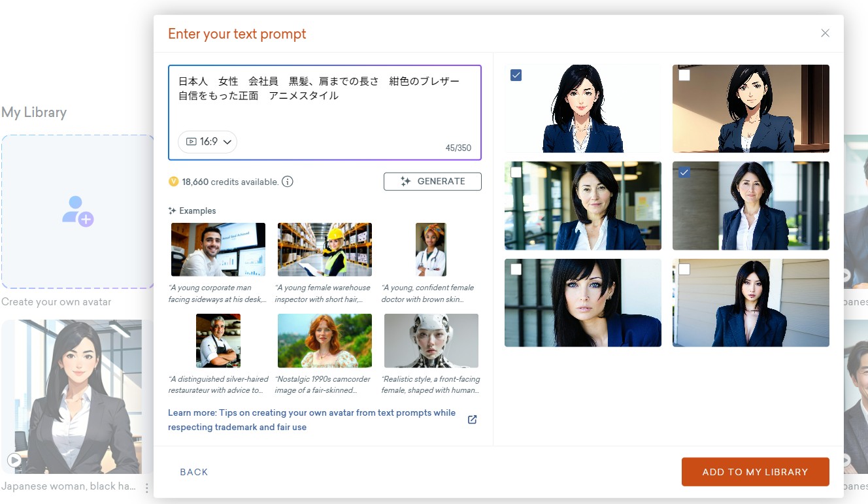This screenshot has width=868, height=504.
Task: Uncheck the first anime avatar checkbox
Action: pyautogui.click(x=516, y=75)
